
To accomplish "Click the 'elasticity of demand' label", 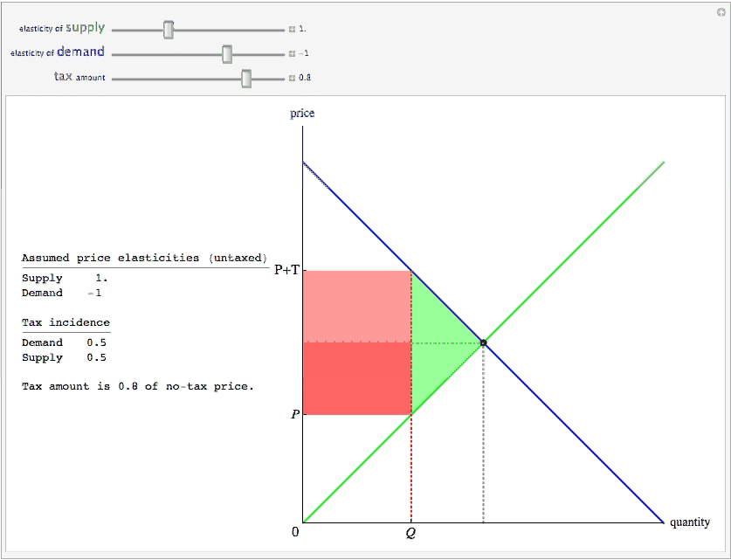I will 58,52.
